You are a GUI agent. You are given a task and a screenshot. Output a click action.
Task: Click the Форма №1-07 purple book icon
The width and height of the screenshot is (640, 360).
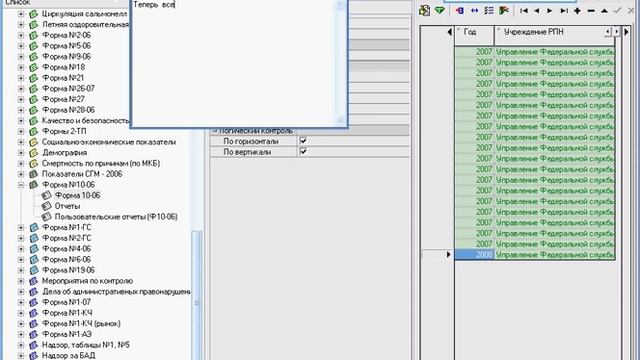pyautogui.click(x=33, y=302)
